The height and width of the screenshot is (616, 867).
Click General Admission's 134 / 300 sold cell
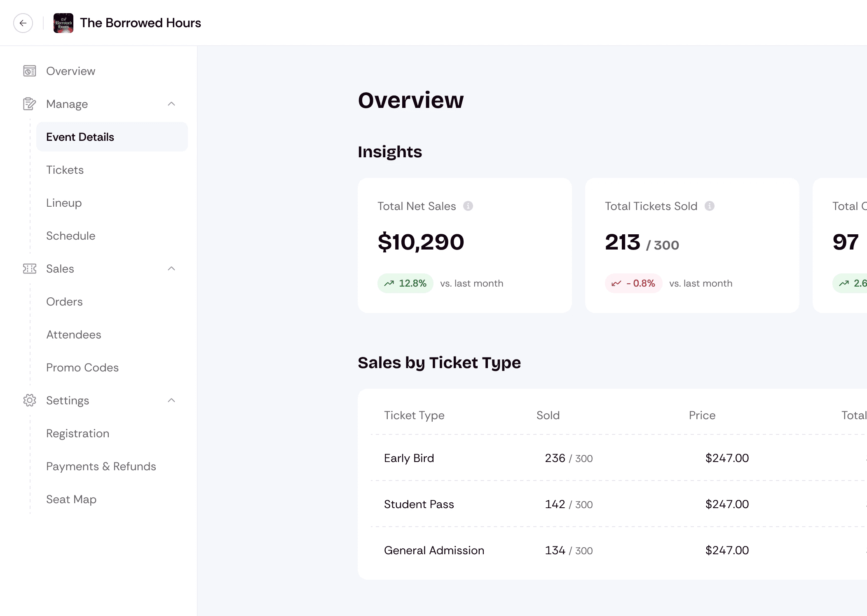coord(569,550)
